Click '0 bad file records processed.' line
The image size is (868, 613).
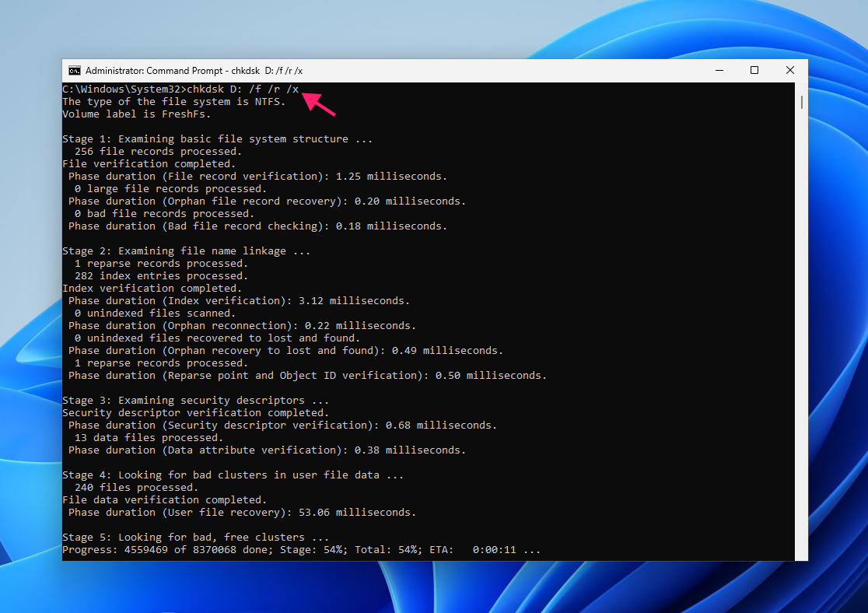click(164, 214)
